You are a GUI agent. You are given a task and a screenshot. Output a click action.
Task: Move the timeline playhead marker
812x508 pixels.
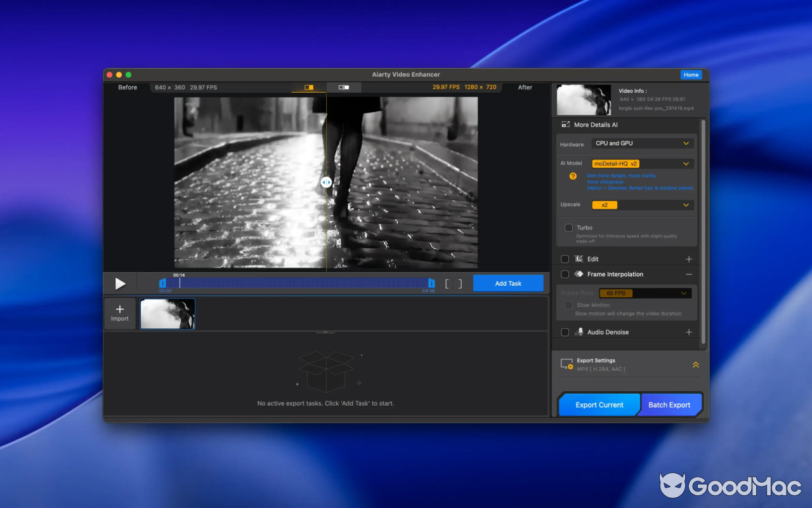click(179, 283)
